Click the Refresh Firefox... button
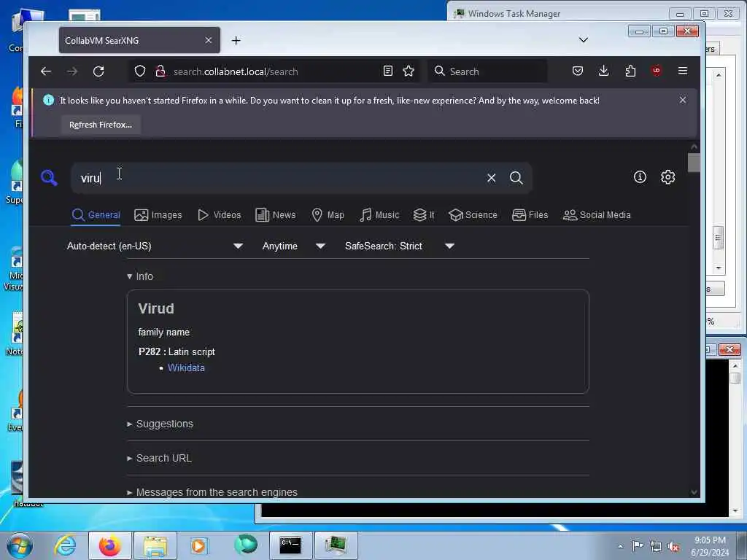747x560 pixels. coord(101,125)
